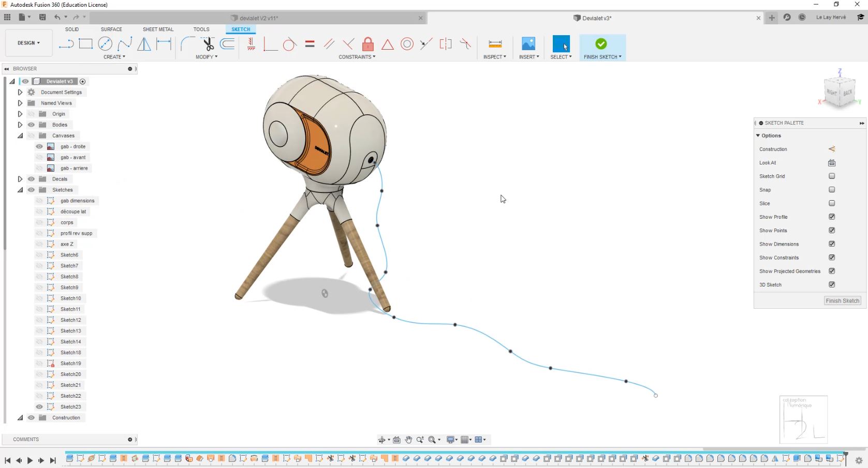Image resolution: width=868 pixels, height=468 pixels.
Task: Jump to timeline end
Action: (53, 460)
